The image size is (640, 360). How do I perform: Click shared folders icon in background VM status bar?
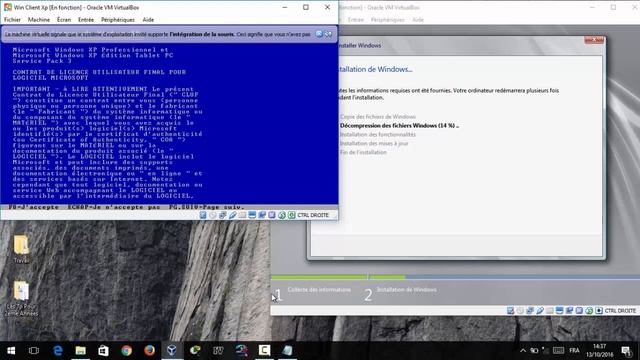click(x=550, y=311)
